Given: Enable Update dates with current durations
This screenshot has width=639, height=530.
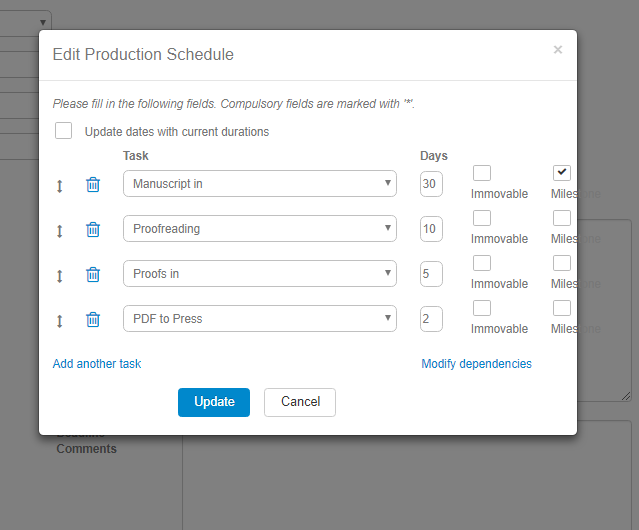Looking at the screenshot, I should pos(64,131).
